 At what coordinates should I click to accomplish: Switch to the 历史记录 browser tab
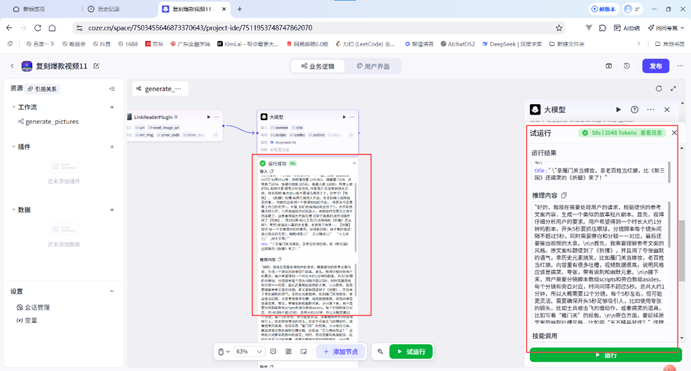[x=104, y=9]
